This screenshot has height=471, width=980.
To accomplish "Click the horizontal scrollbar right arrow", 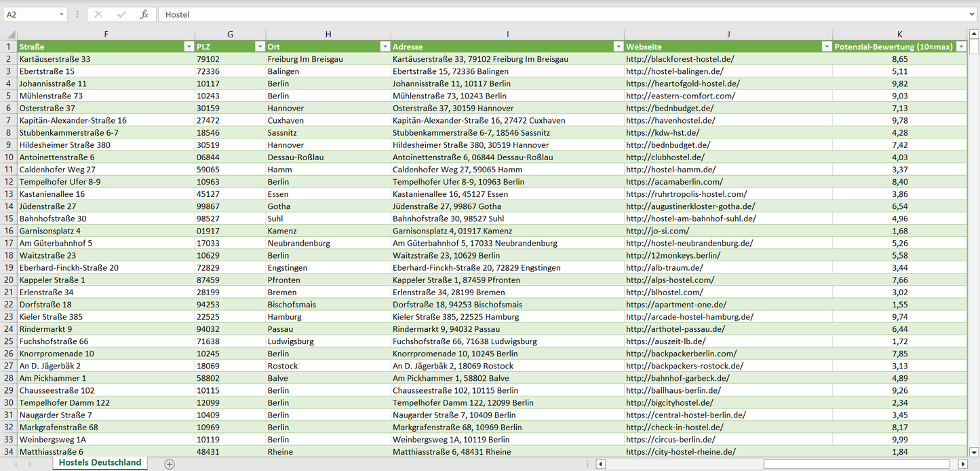I will (x=962, y=464).
